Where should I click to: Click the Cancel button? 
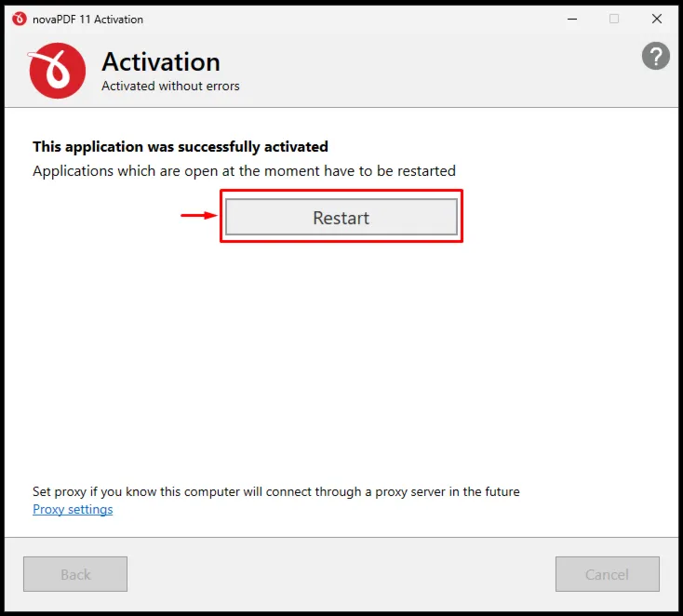tap(608, 574)
